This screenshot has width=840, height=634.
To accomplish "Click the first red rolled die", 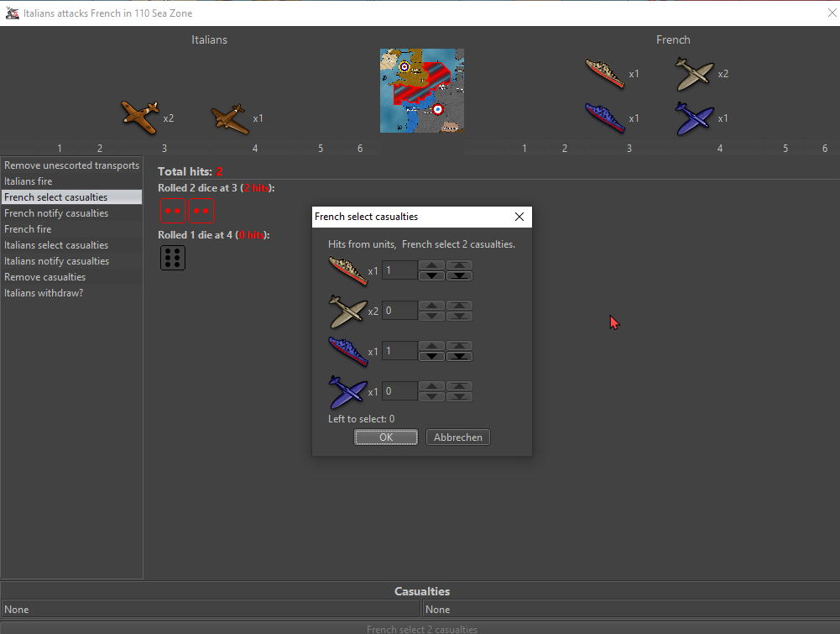I will coord(173,211).
